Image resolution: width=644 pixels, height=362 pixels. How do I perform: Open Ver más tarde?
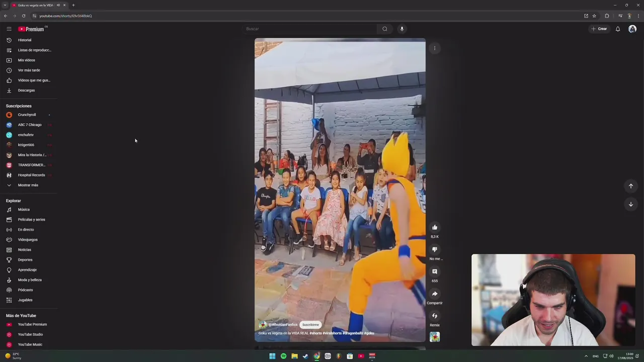tap(28, 70)
